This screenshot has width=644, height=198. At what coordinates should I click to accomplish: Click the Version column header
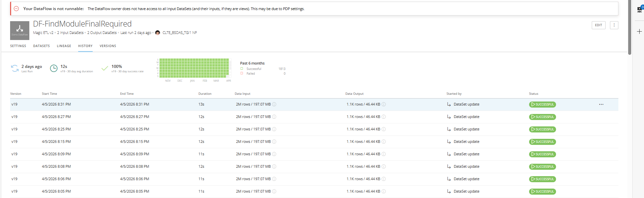(x=16, y=94)
